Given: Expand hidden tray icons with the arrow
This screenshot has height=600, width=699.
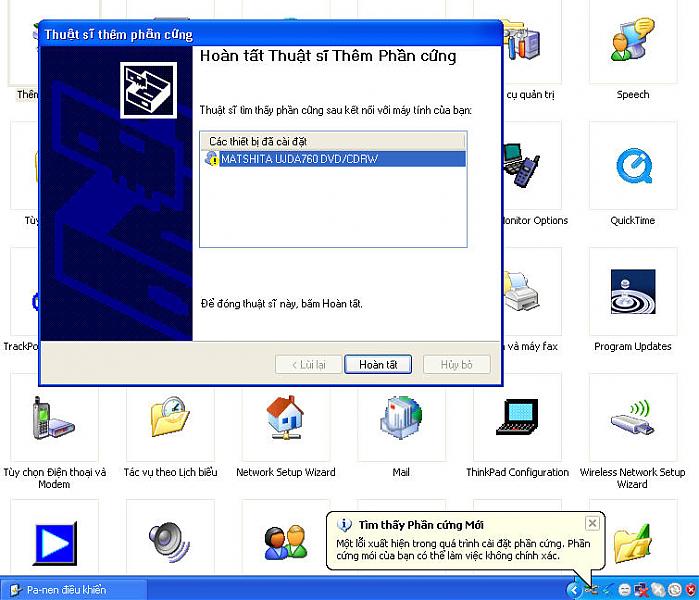Looking at the screenshot, I should (574, 590).
